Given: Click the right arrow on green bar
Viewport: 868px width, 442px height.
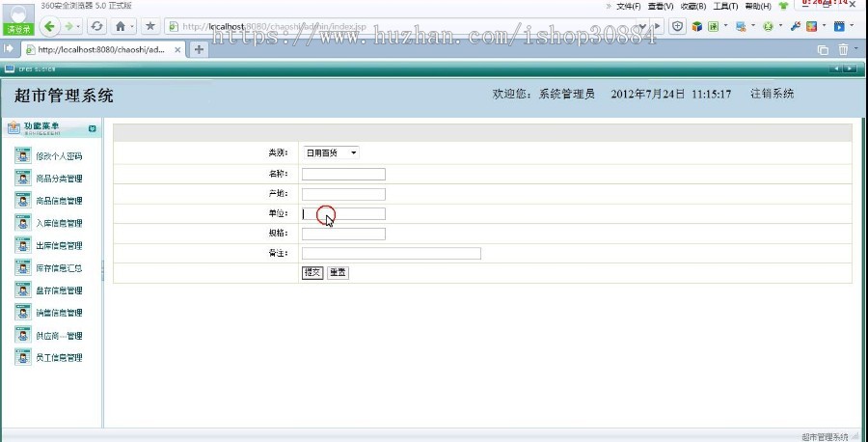Looking at the screenshot, I should click(x=850, y=69).
